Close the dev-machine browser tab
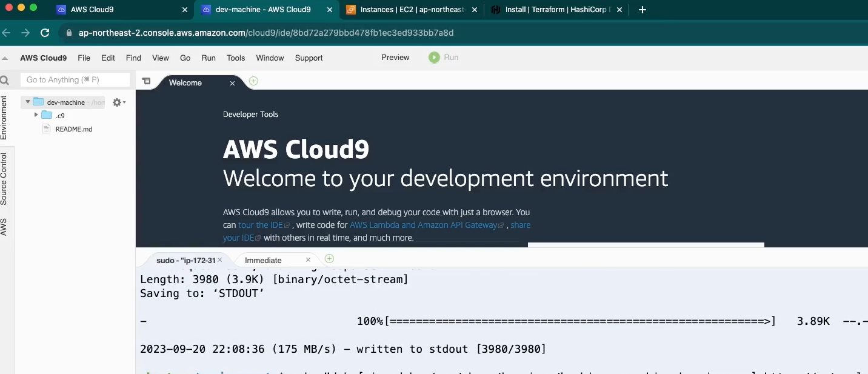Image resolution: width=868 pixels, height=374 pixels. (x=330, y=10)
